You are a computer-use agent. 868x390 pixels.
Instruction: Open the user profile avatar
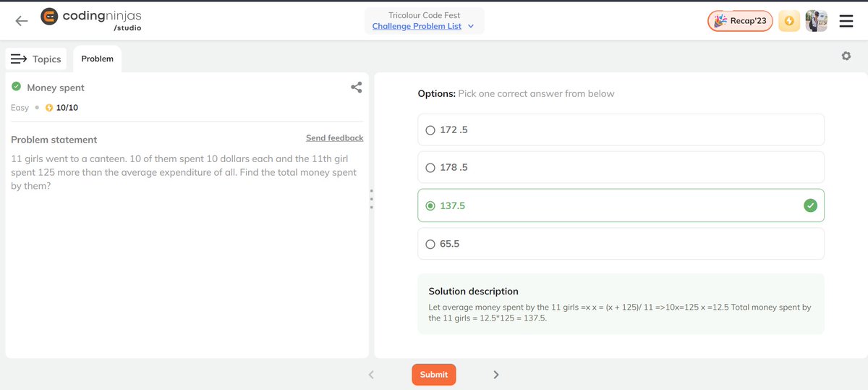(x=816, y=21)
